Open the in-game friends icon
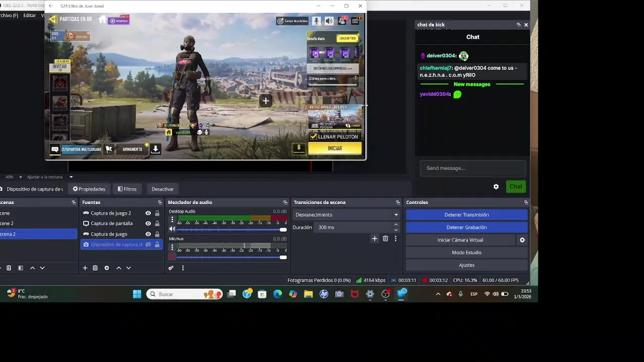The image size is (644, 362). pos(342,21)
